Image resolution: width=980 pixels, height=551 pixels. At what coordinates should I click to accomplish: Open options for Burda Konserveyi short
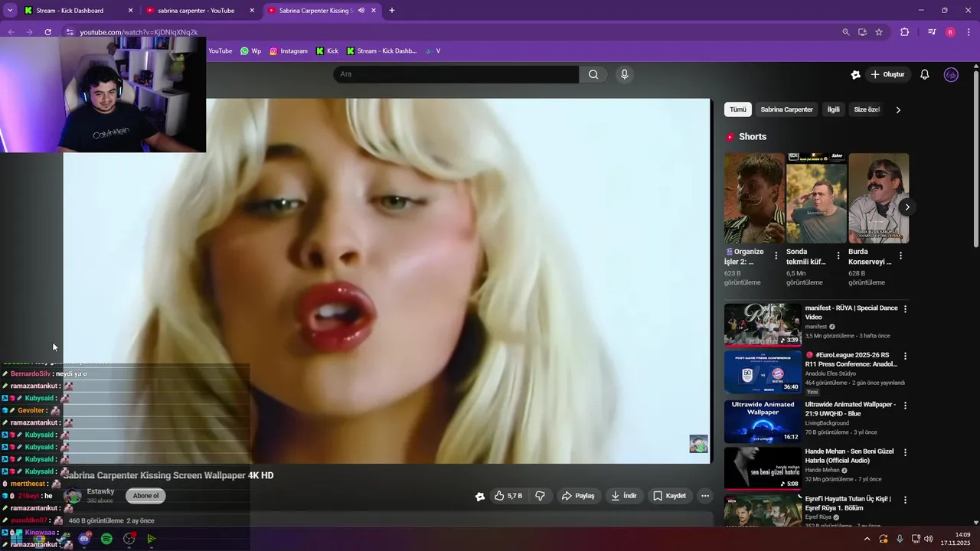tap(900, 256)
